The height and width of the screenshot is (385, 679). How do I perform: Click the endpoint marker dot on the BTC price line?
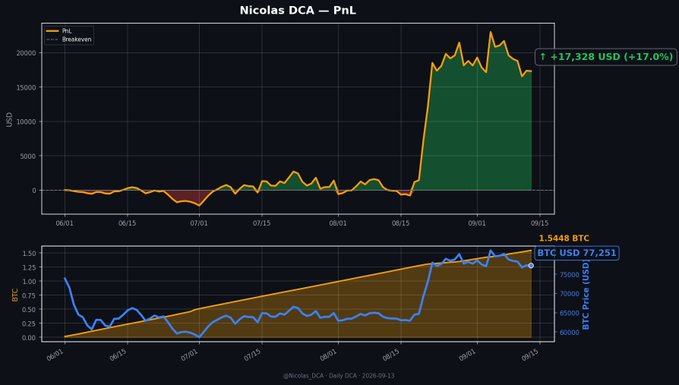[531, 265]
